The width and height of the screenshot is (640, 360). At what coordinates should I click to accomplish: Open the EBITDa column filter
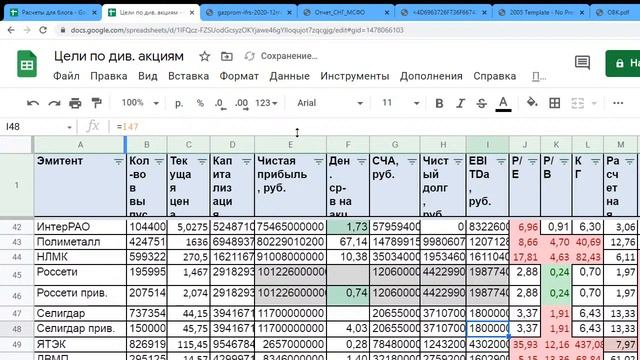(x=501, y=162)
